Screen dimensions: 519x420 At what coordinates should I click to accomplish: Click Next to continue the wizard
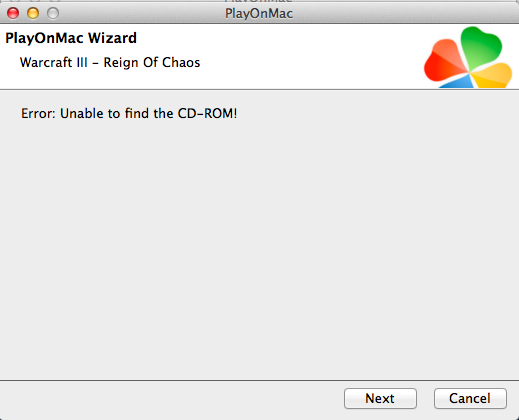click(x=380, y=398)
